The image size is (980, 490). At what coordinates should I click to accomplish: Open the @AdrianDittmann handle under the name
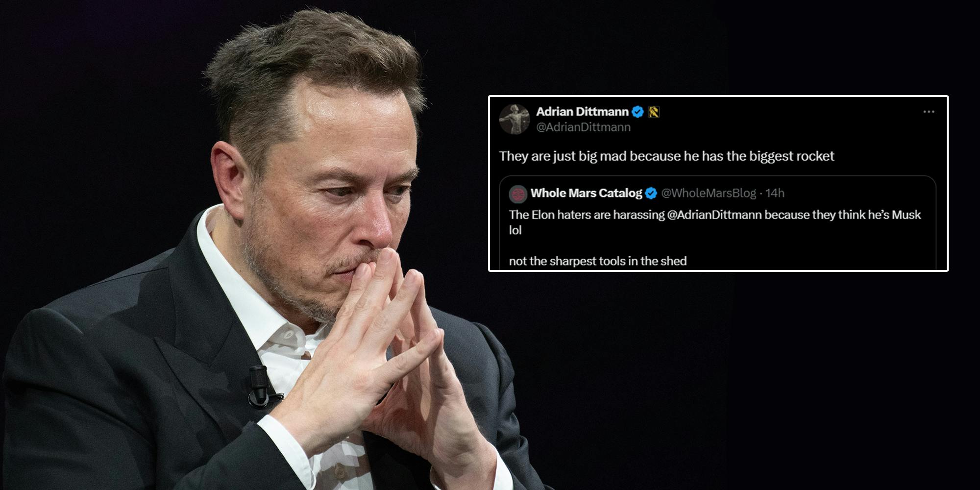583,127
